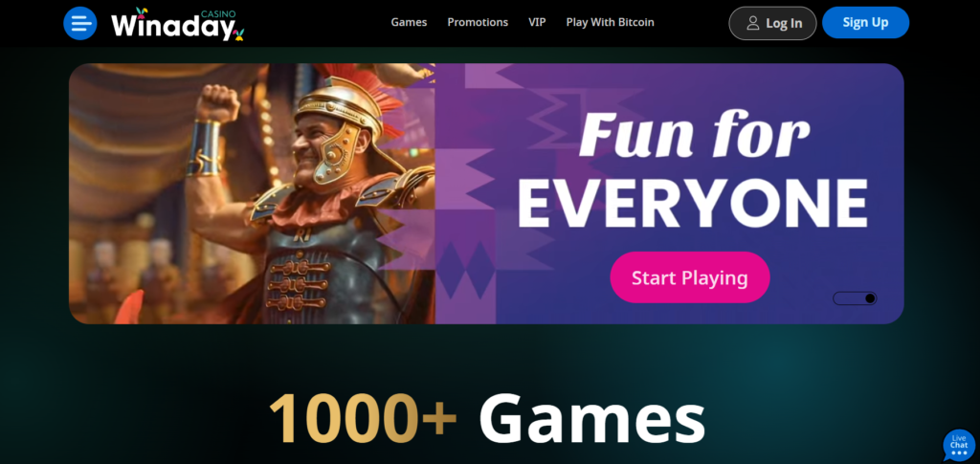Screen dimensions: 980x464
Task: Toggle the banner slide switch
Action: click(855, 298)
